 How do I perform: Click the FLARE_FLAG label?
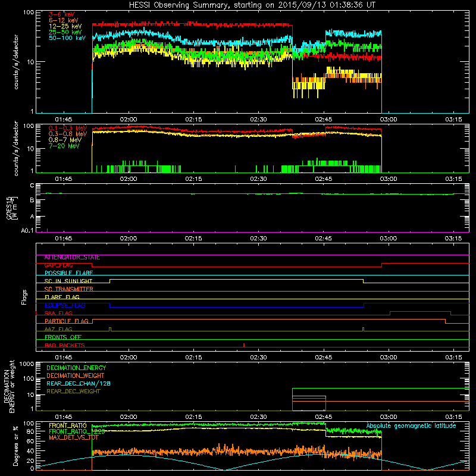click(x=62, y=297)
